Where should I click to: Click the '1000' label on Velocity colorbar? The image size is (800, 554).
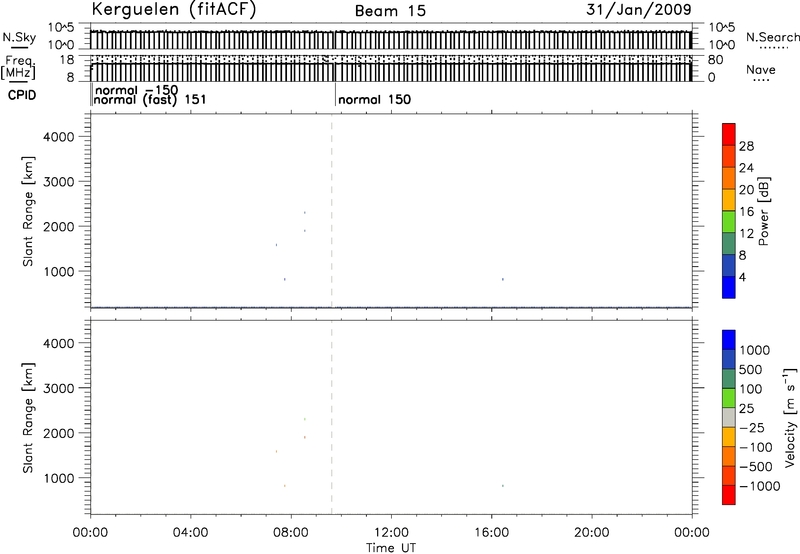click(x=755, y=350)
